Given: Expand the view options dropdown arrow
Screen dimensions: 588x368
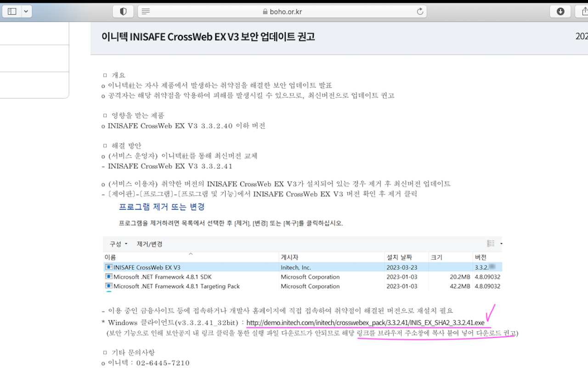Looking at the screenshot, I should pyautogui.click(x=501, y=244).
